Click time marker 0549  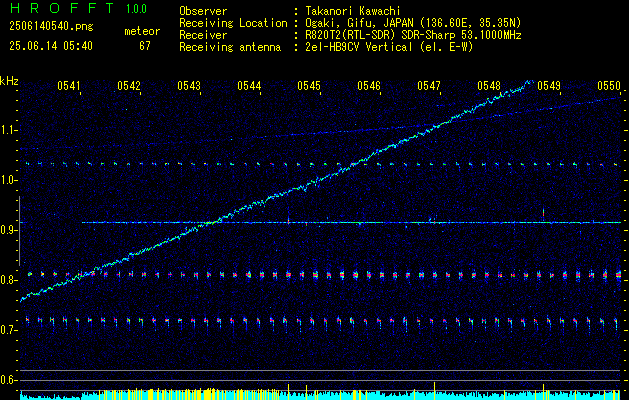549,85
